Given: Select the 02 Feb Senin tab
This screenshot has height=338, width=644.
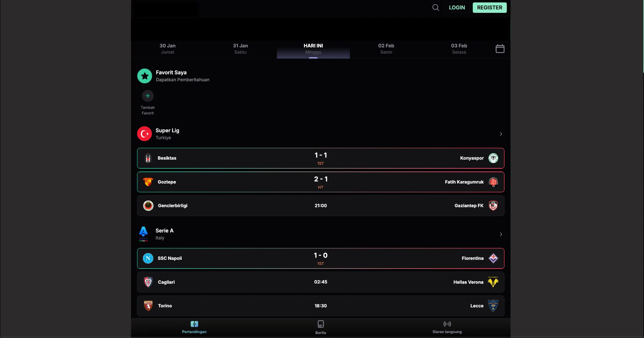Looking at the screenshot, I should coord(386,49).
